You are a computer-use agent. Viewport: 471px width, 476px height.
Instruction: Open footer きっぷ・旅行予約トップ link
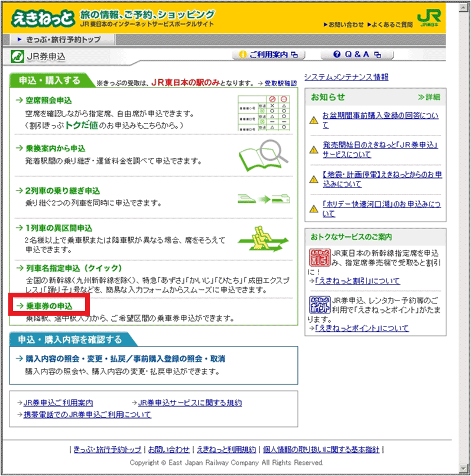pyautogui.click(x=107, y=449)
